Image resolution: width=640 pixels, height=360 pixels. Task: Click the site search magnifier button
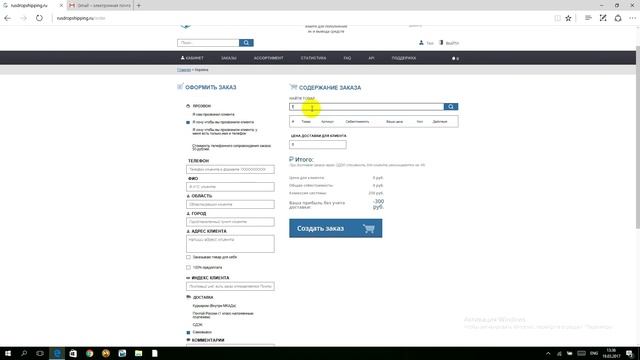coord(246,43)
